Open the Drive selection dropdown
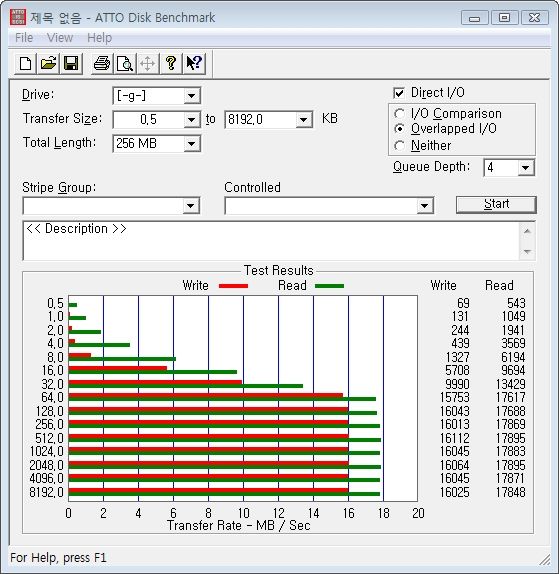 (x=191, y=96)
